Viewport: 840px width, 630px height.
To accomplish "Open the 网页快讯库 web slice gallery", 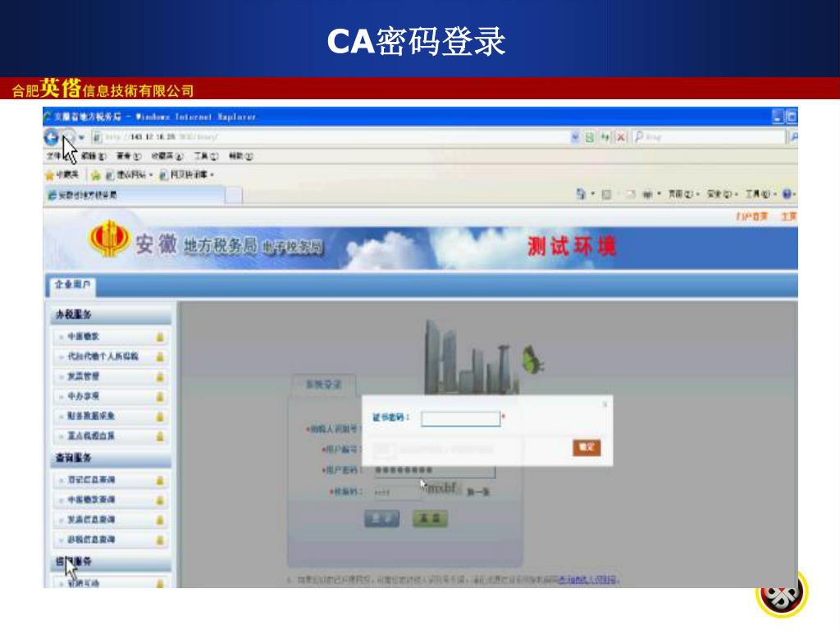I will tap(186, 176).
